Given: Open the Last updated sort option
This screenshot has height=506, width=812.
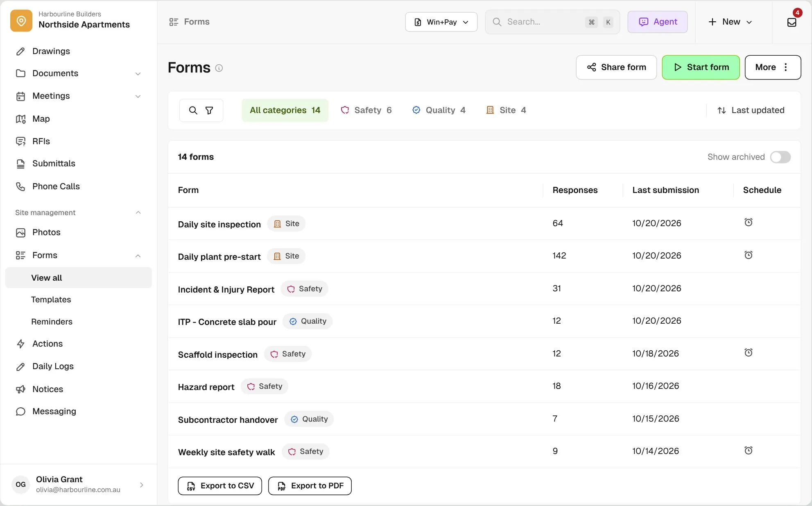Looking at the screenshot, I should coord(751,110).
